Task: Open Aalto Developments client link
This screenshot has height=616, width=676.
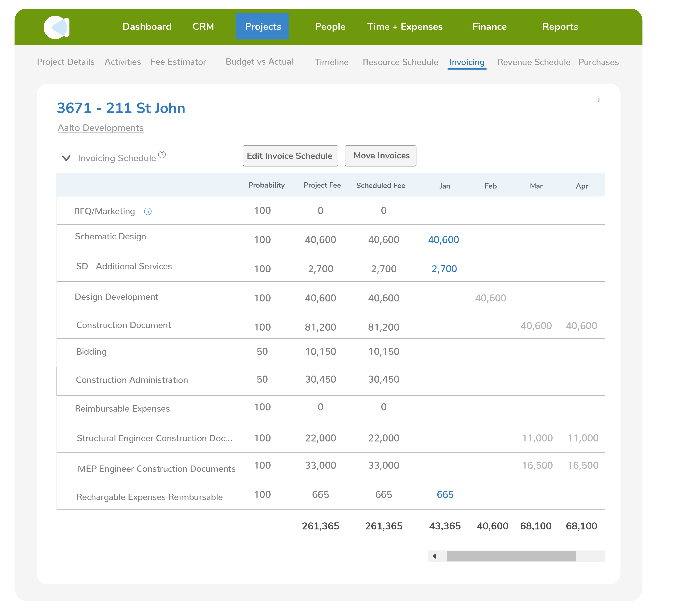Action: tap(101, 128)
